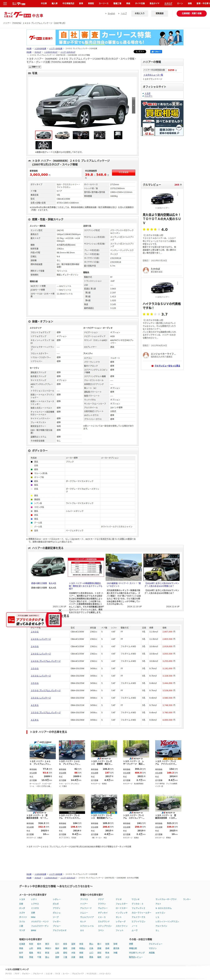Open タイヤ交換 in the top navigation

140,3
